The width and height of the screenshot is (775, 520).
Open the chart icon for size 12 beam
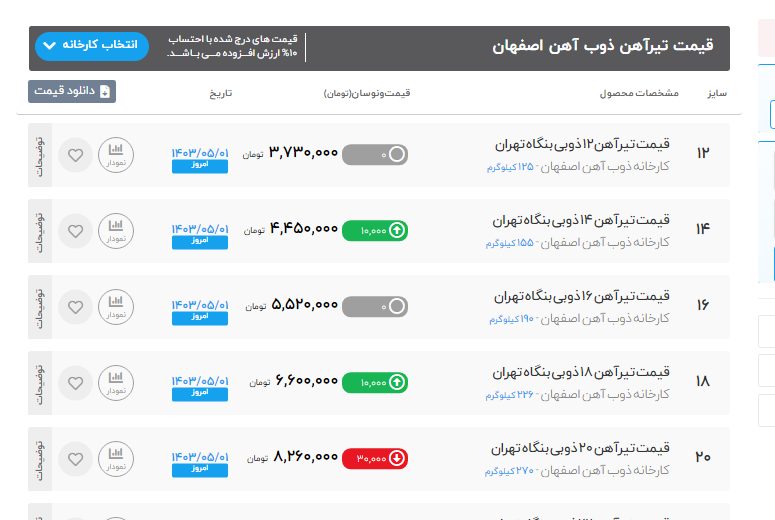[x=115, y=155]
